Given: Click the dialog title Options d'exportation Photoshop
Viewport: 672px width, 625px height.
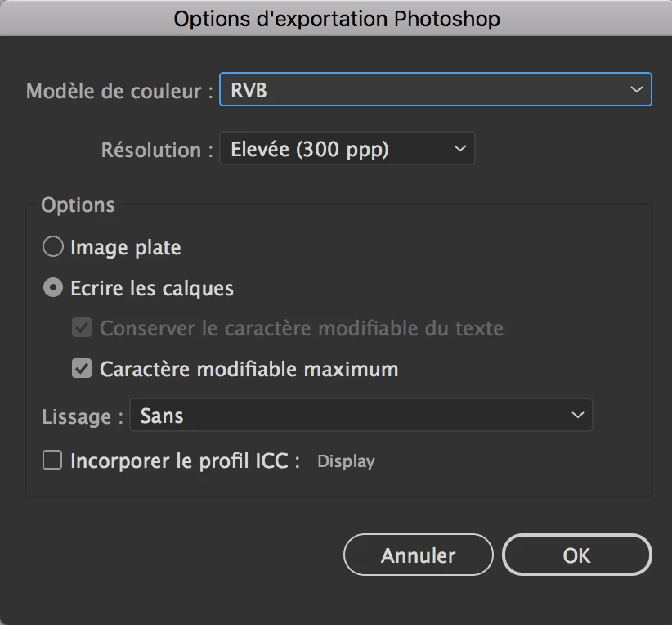Looking at the screenshot, I should [x=336, y=18].
